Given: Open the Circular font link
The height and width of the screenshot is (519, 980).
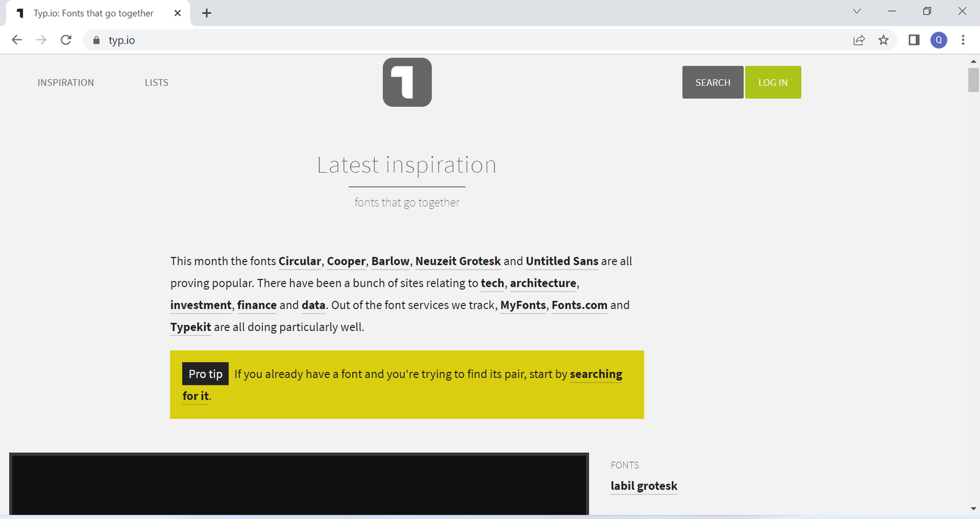Looking at the screenshot, I should pos(300,261).
